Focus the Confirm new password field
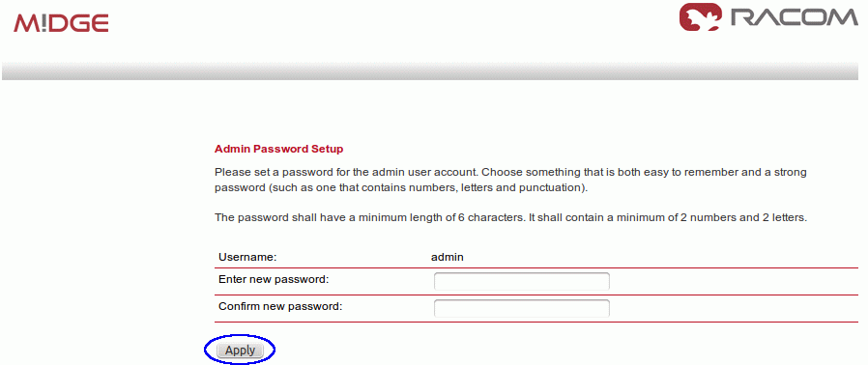Screen dimensions: 868x365 click(521, 308)
